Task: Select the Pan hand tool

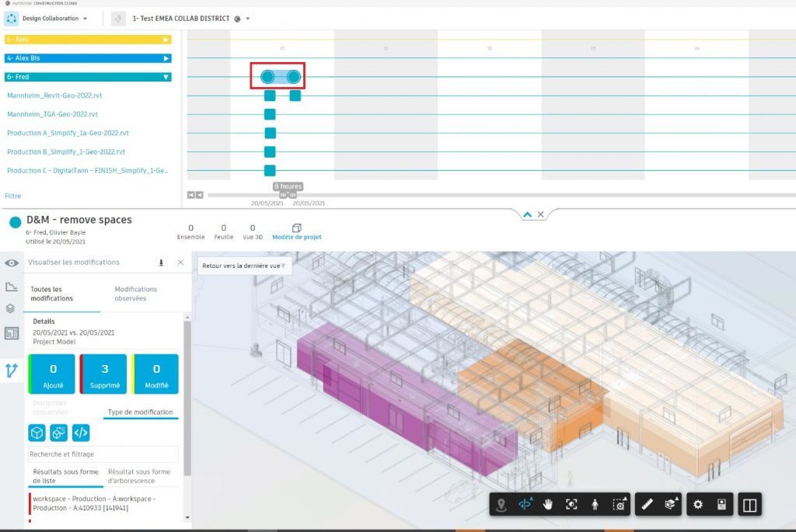Action: [548, 505]
